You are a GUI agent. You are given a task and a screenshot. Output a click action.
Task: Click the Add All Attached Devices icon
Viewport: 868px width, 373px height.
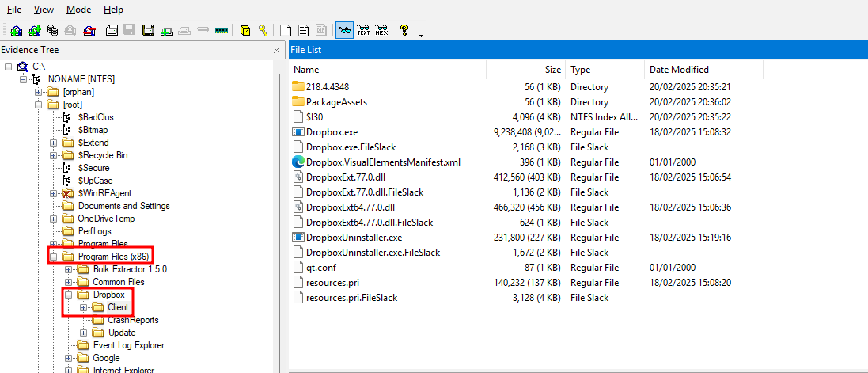pyautogui.click(x=34, y=30)
